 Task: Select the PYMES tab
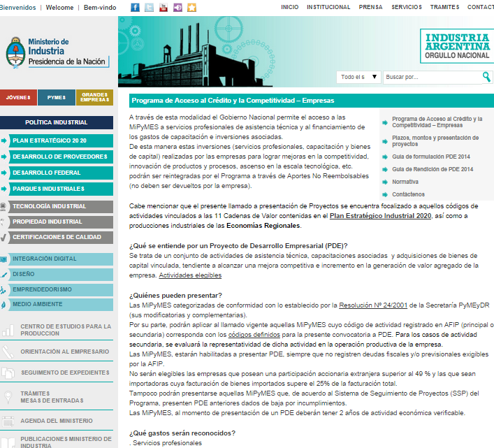[57, 99]
